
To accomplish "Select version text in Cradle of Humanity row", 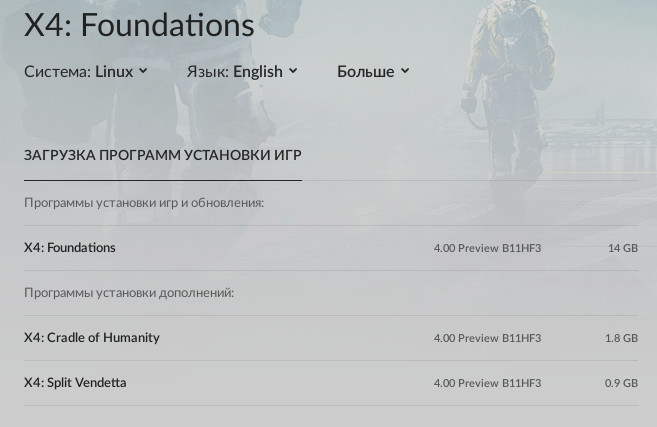I will [487, 338].
